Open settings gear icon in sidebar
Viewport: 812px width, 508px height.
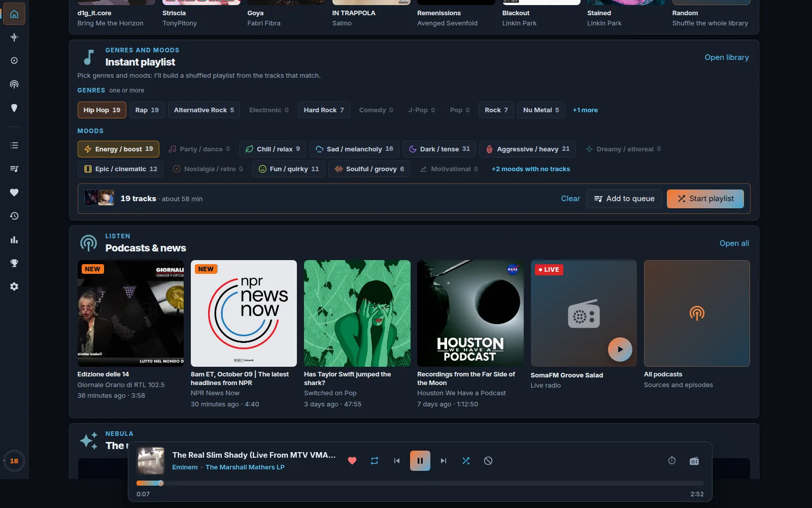pyautogui.click(x=14, y=287)
